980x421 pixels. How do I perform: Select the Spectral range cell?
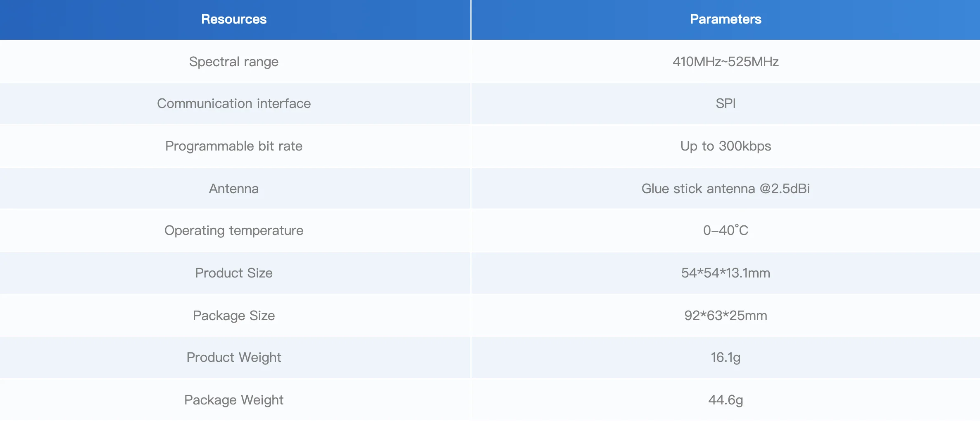pos(234,62)
